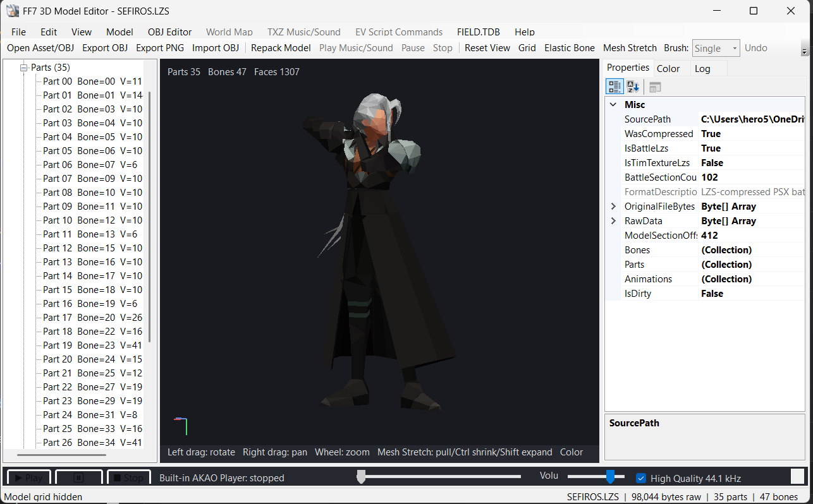Open the Model menu
This screenshot has width=813, height=504.
coord(119,32)
